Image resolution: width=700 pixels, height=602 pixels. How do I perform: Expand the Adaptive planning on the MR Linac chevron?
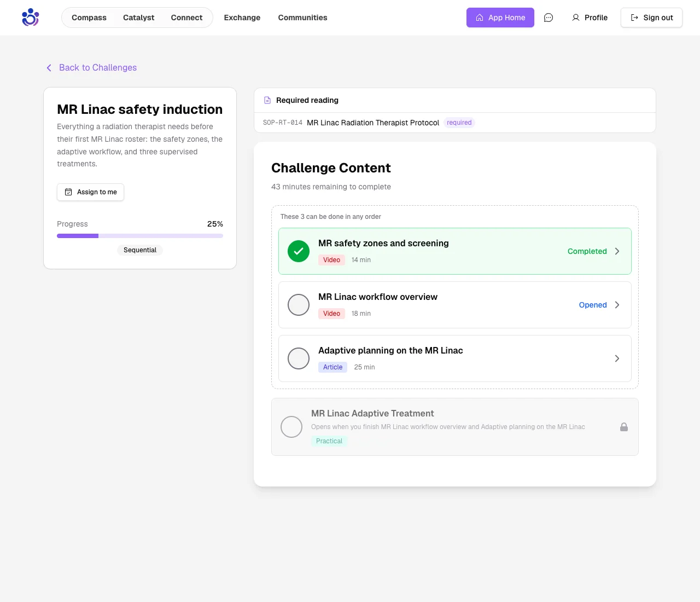point(617,358)
